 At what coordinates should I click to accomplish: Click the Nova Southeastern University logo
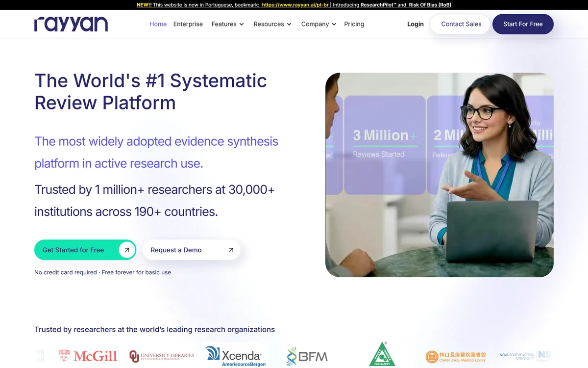point(526,356)
